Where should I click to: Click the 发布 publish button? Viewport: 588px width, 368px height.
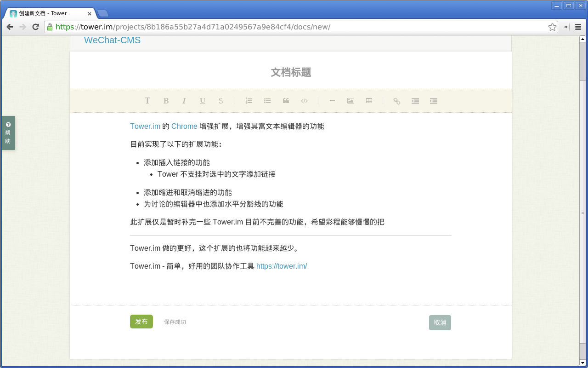coord(141,322)
